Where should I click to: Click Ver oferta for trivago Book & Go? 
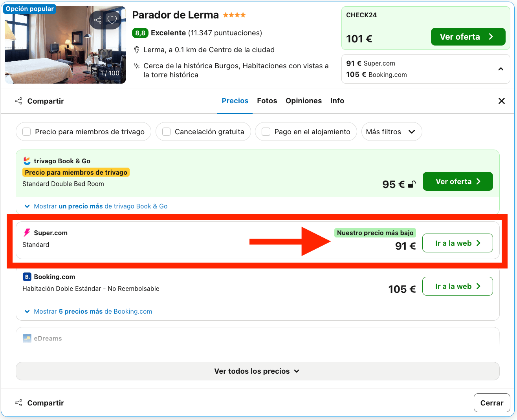pos(458,181)
